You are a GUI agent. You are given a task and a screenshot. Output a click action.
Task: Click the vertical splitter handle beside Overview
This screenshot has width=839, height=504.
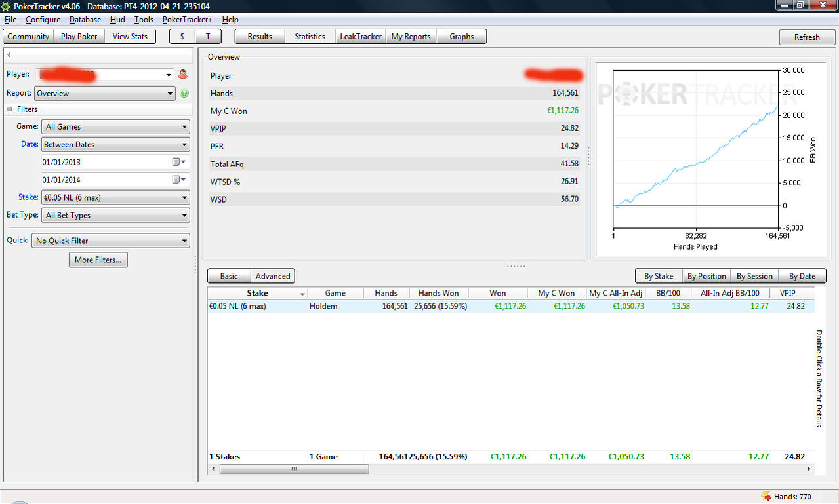pyautogui.click(x=588, y=156)
